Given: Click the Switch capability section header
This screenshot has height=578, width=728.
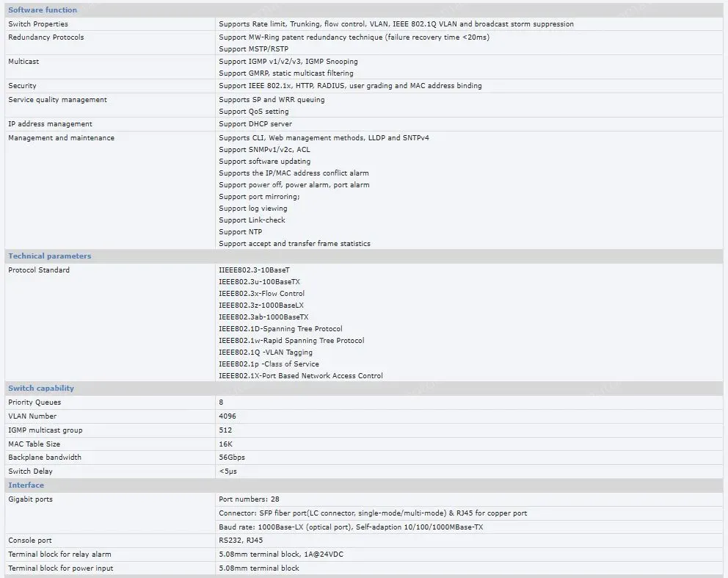Looking at the screenshot, I should (41, 389).
